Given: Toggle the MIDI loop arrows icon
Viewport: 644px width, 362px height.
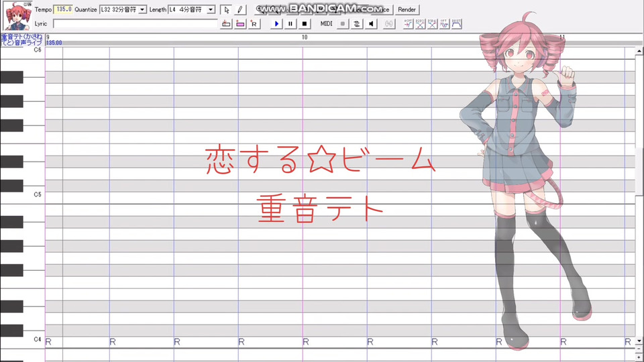Looking at the screenshot, I should tap(356, 24).
